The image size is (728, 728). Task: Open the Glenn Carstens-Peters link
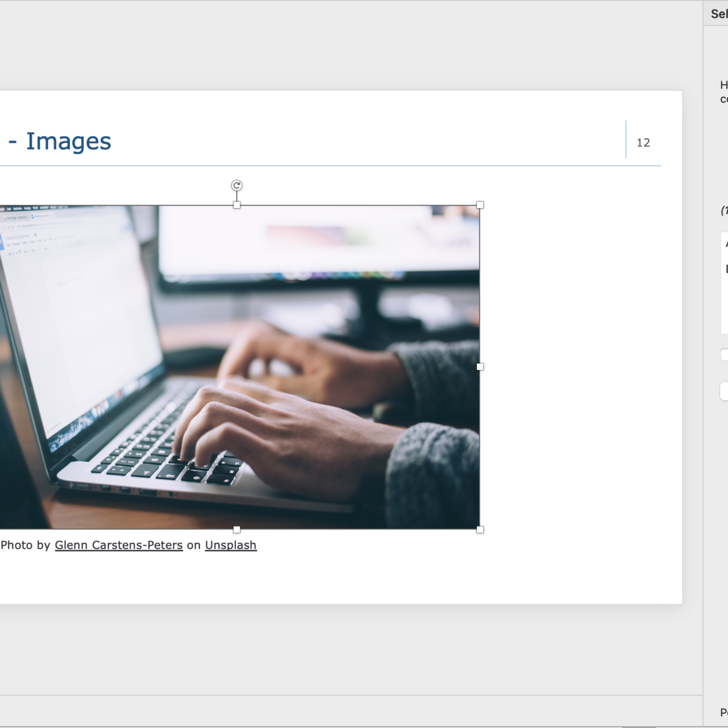pos(118,545)
